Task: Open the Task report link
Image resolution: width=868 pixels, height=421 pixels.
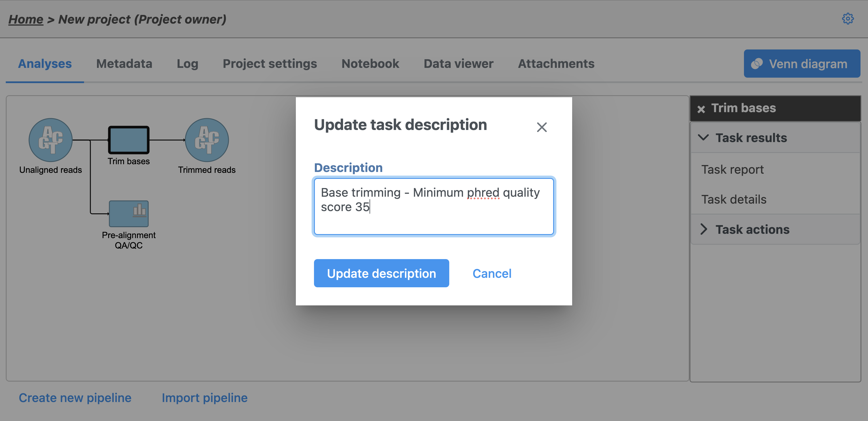Action: (x=732, y=169)
